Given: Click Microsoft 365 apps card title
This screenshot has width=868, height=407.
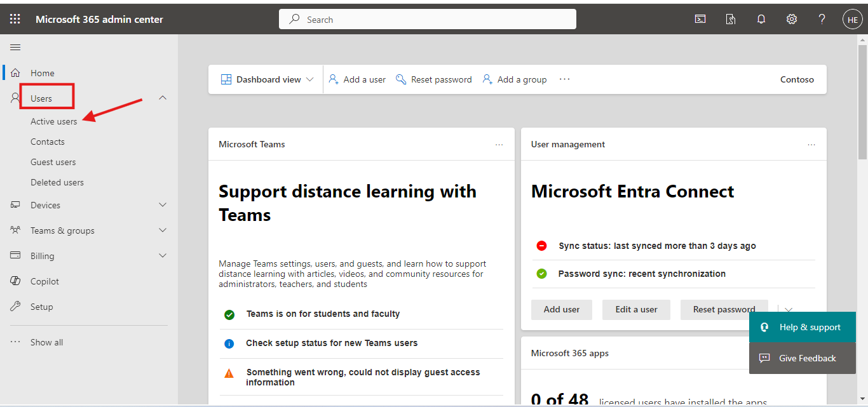Looking at the screenshot, I should point(570,353).
